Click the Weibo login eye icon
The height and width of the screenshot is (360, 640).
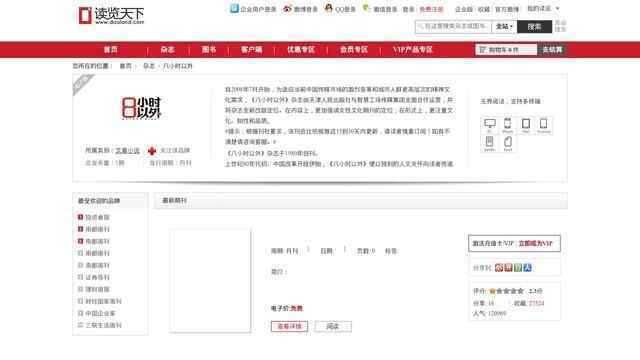(x=287, y=8)
